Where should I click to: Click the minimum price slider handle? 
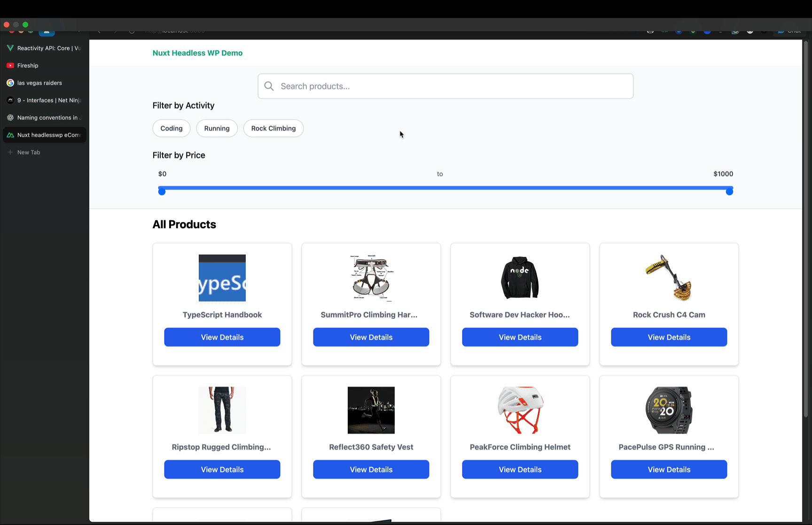pyautogui.click(x=162, y=191)
